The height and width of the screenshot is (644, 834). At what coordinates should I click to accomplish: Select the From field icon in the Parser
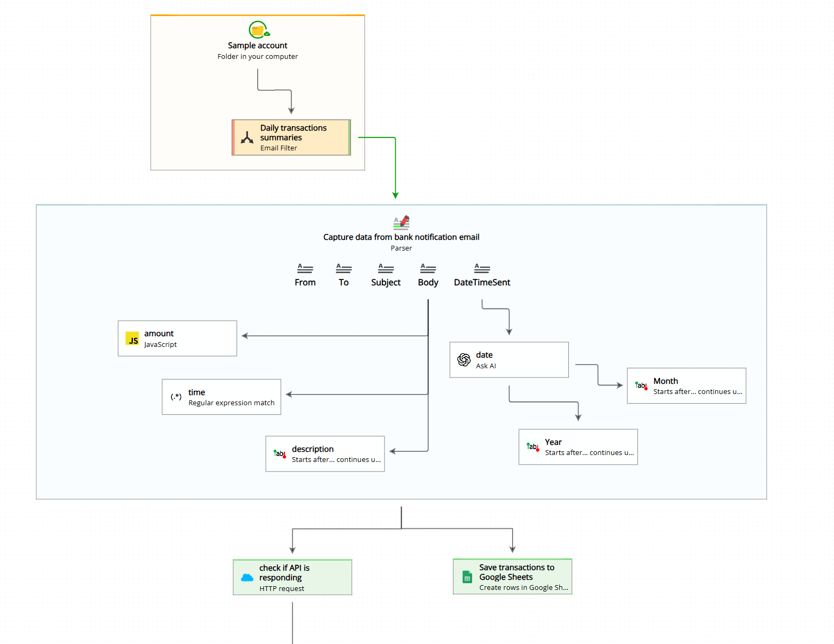tap(305, 268)
